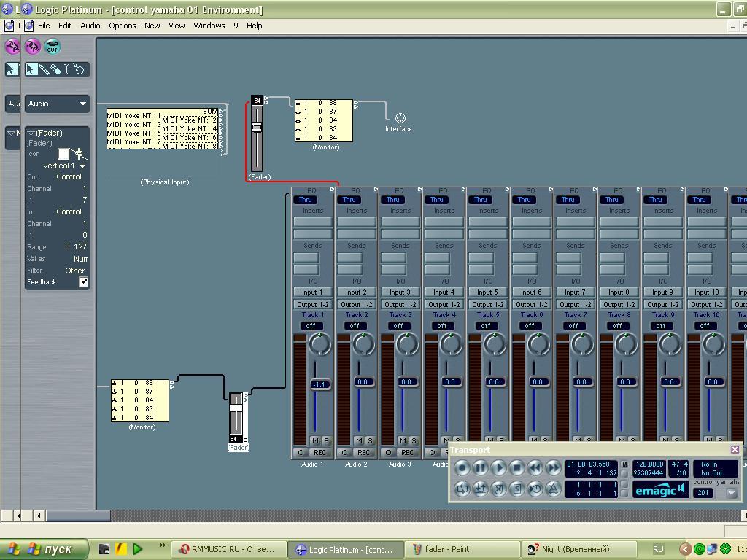Click the Play button in Transport
The width and height of the screenshot is (747, 560).
point(499,468)
